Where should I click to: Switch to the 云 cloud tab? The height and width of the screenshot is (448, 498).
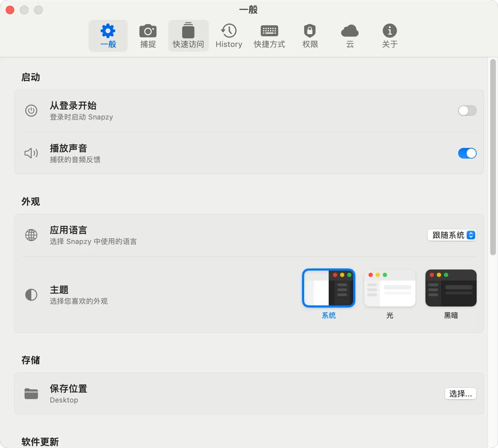[x=350, y=36]
